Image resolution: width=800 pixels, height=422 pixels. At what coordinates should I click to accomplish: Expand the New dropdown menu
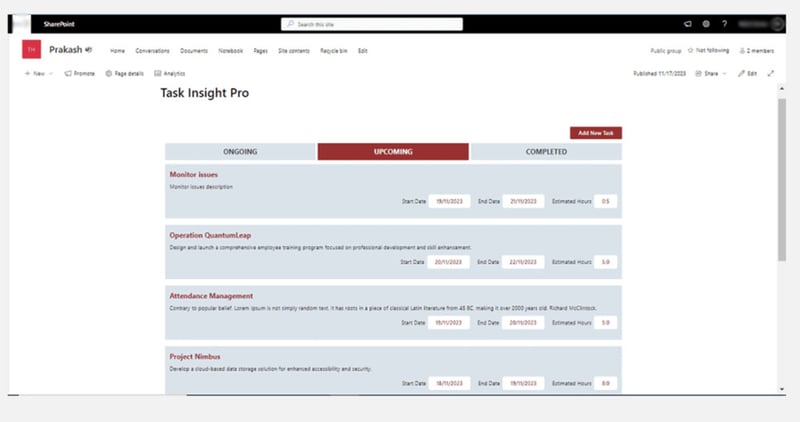tap(38, 73)
